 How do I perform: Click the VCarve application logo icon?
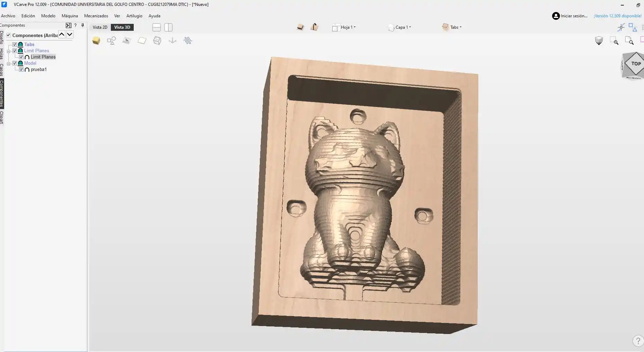[x=4, y=4]
